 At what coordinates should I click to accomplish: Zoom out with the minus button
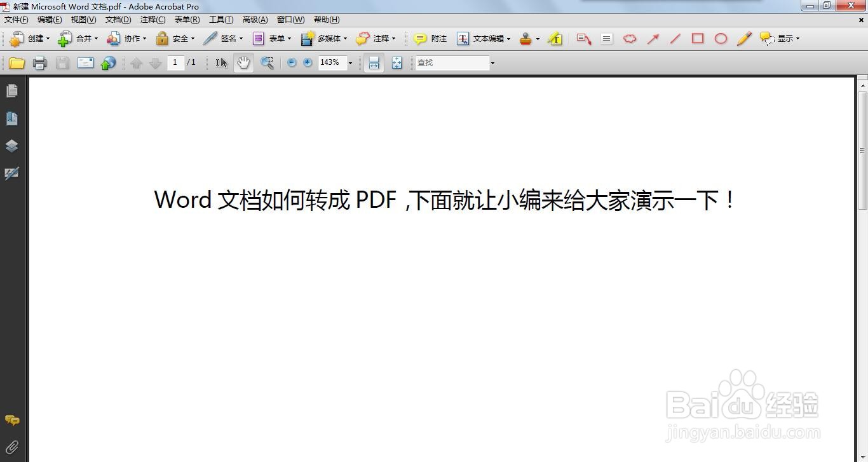[292, 62]
